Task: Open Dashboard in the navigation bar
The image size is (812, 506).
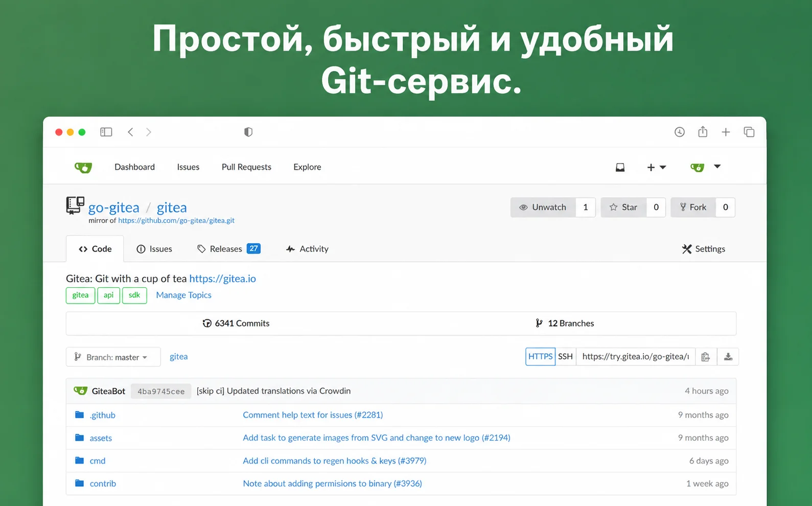Action: 134,167
